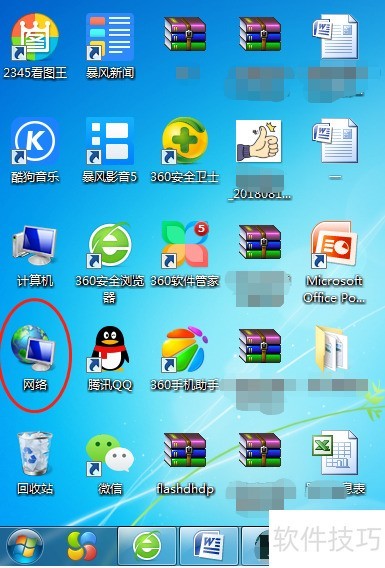This screenshot has width=385, height=568.
Task: Open the 微信 WeChat shortcut
Action: [110, 463]
